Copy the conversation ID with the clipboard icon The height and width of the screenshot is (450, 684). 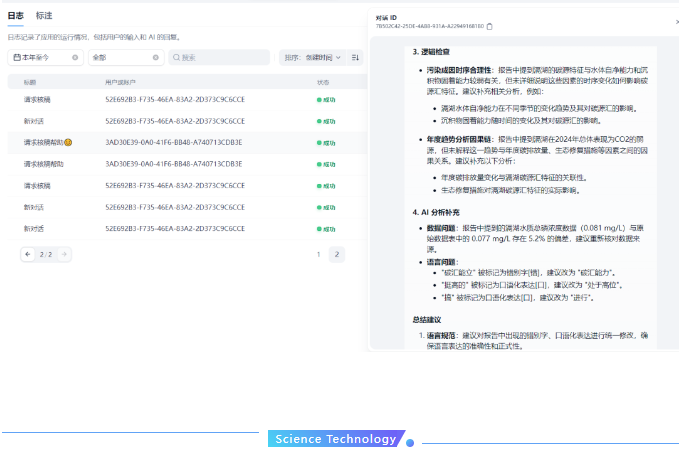[489, 27]
